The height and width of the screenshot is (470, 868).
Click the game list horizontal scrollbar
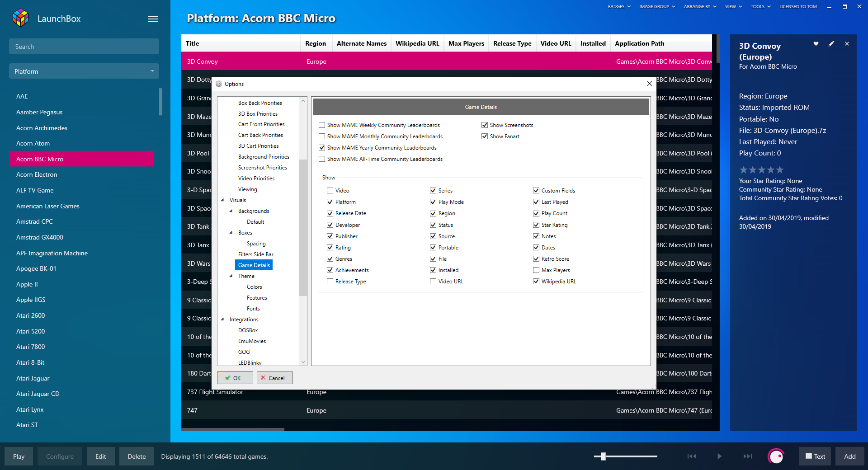point(233,429)
